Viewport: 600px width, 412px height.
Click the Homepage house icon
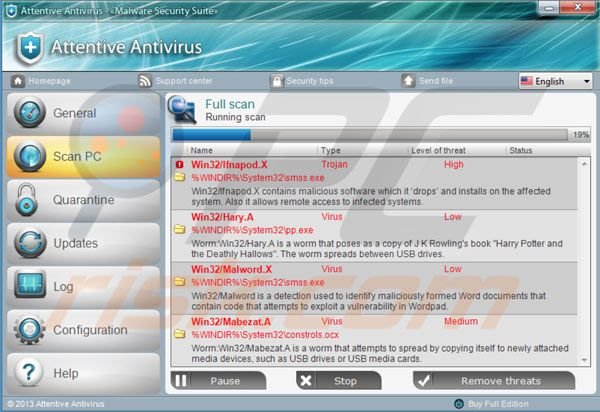(18, 81)
